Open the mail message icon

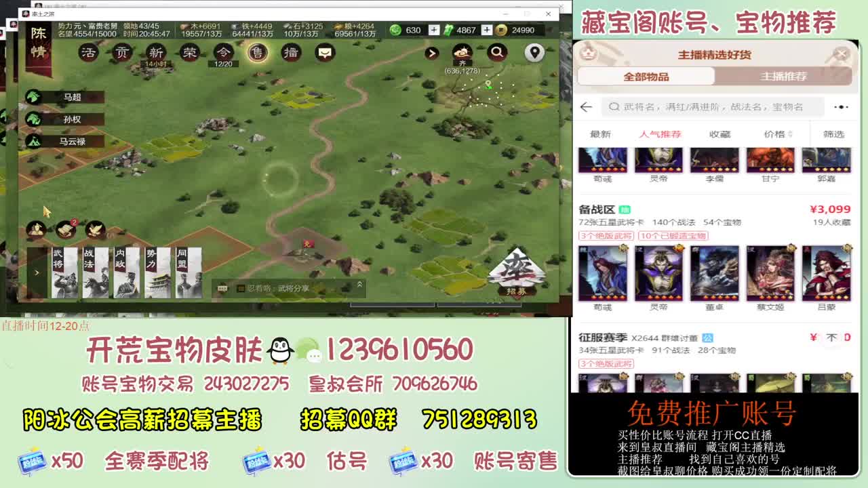click(x=325, y=52)
